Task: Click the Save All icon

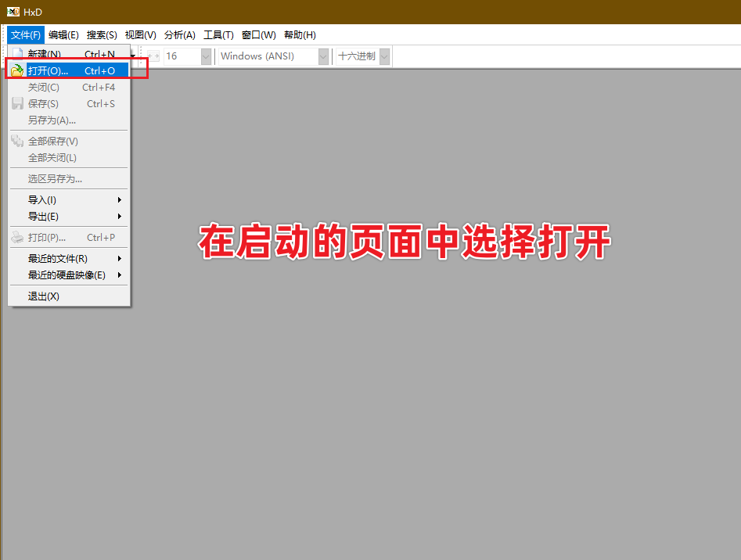Action: [17, 141]
